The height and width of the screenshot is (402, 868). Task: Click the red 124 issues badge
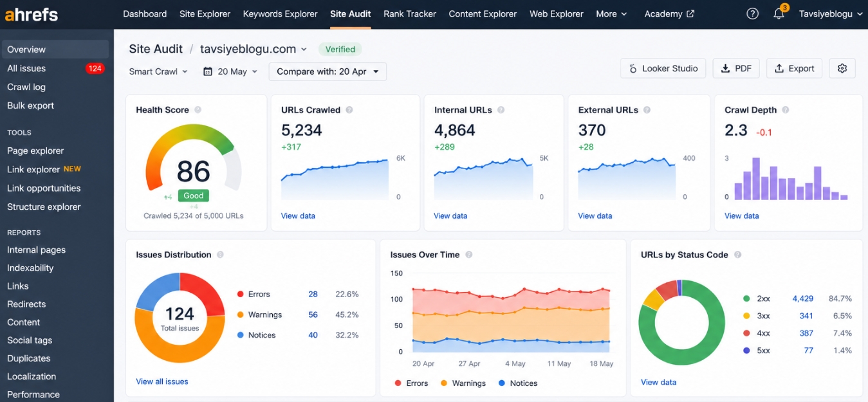(95, 68)
